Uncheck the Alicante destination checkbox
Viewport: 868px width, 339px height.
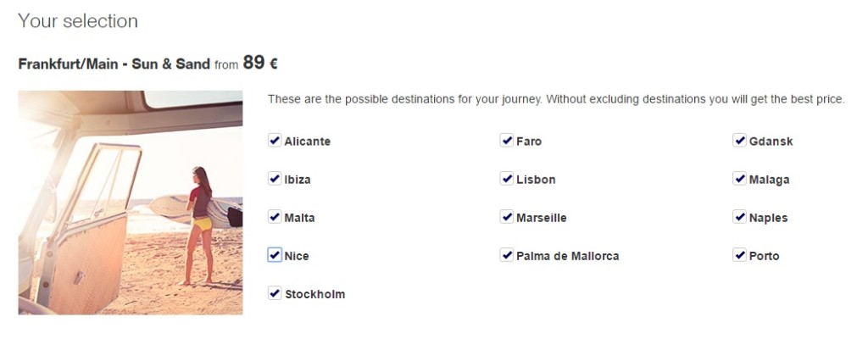point(274,141)
